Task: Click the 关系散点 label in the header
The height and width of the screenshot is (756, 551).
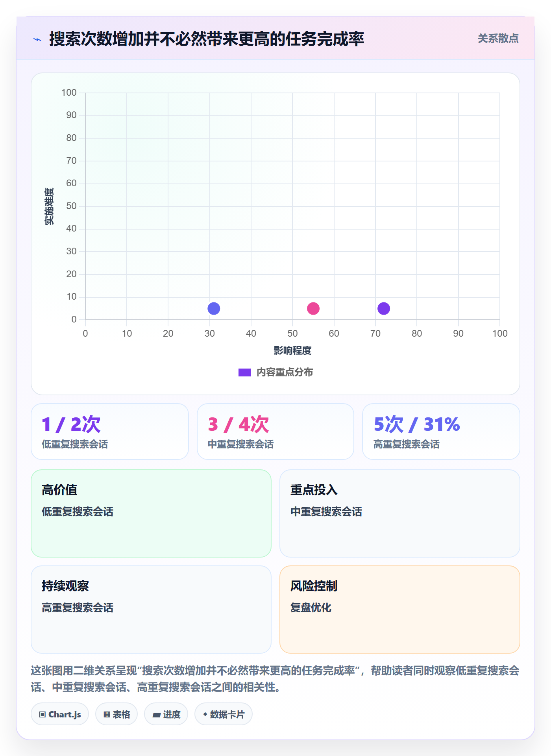Action: tap(498, 39)
